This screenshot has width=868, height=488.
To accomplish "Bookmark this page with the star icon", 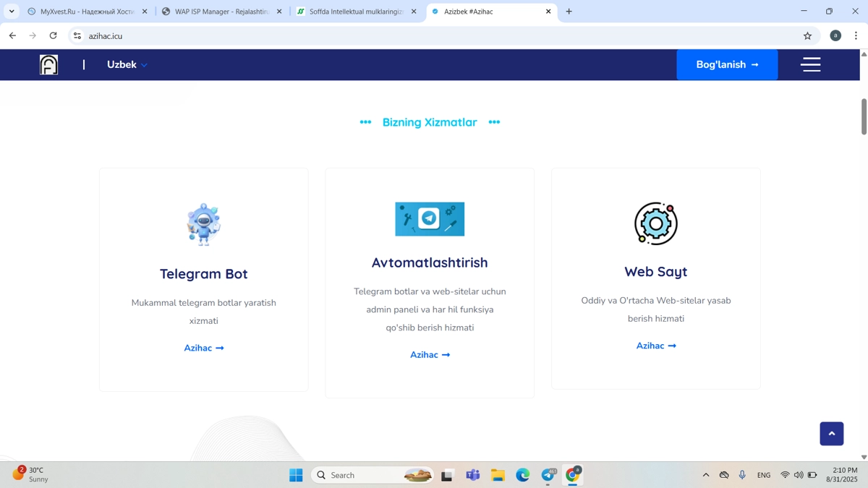I will tap(807, 35).
